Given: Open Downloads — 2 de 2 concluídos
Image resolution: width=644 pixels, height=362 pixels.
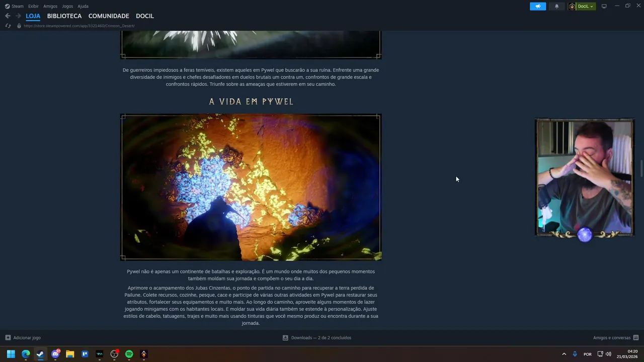Looking at the screenshot, I should click(321, 338).
